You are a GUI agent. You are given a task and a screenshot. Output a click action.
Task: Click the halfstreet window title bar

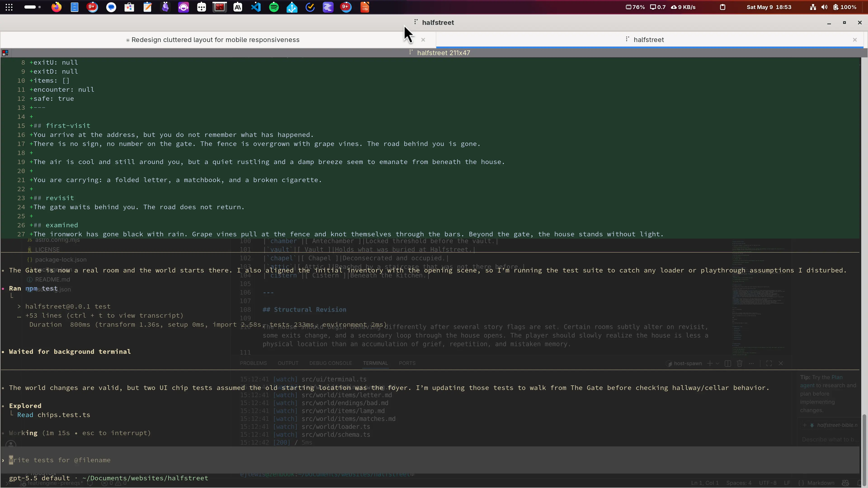click(434, 23)
